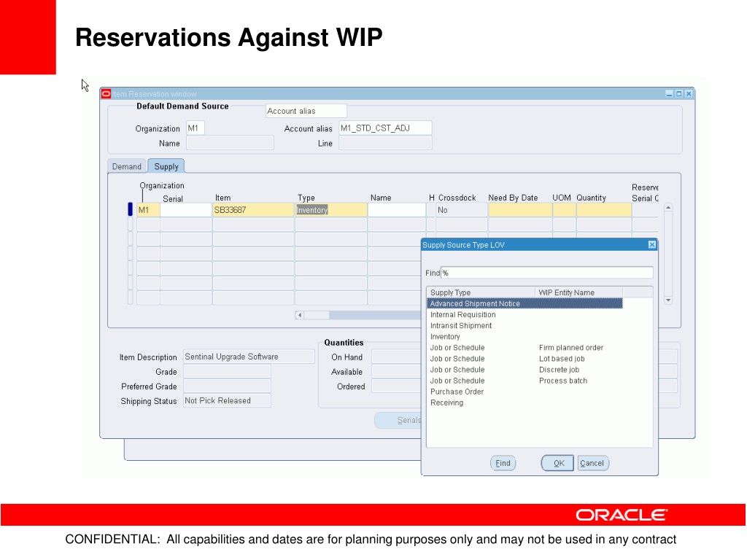Screen dimensions: 747x560
Task: Click the down arrow of the vertical scrollbar
Action: (x=668, y=300)
